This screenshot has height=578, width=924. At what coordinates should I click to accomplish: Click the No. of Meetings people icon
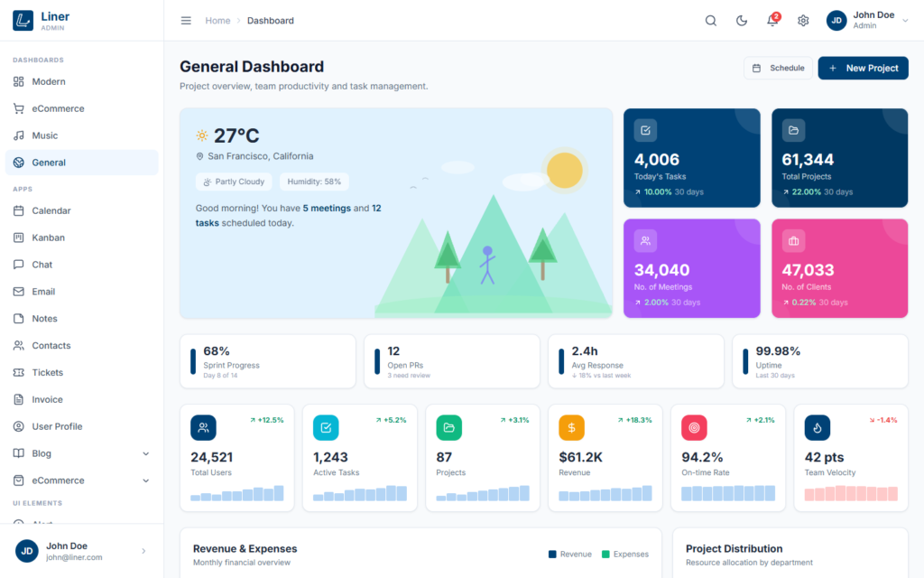pyautogui.click(x=645, y=240)
